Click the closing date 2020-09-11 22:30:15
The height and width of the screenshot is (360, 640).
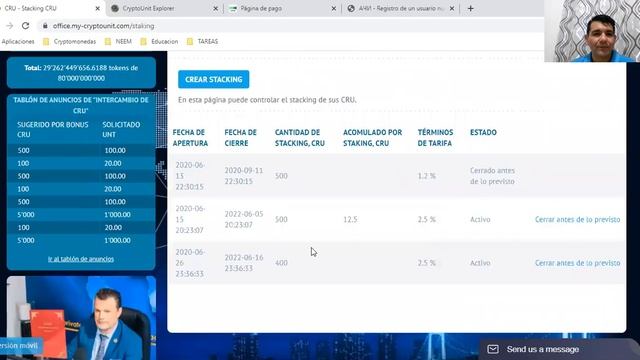point(244,176)
